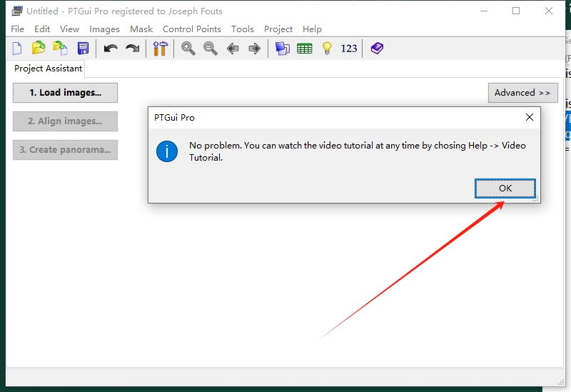Click the New project icon
Image resolution: width=571 pixels, height=392 pixels.
pos(17,48)
